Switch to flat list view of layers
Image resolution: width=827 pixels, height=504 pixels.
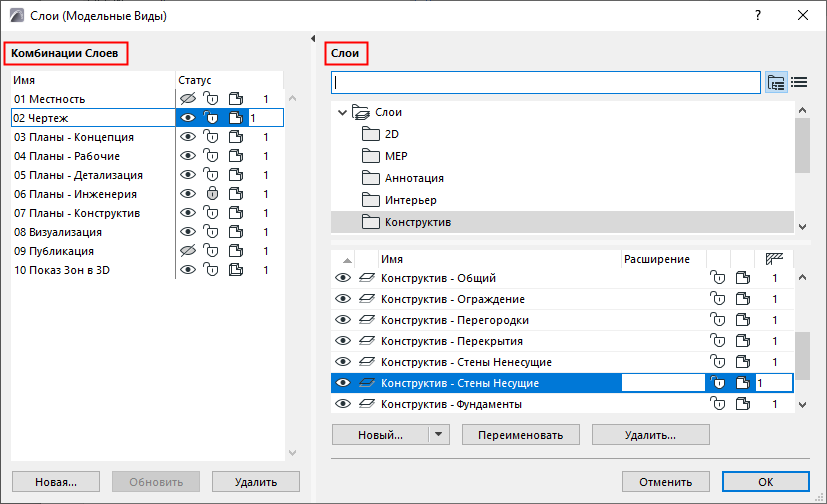[x=799, y=82]
